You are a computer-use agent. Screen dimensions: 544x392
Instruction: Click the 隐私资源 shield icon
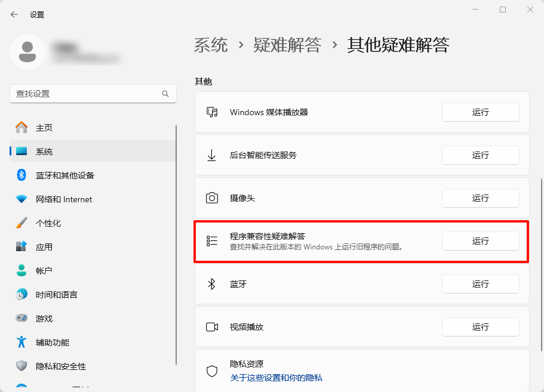point(211,371)
